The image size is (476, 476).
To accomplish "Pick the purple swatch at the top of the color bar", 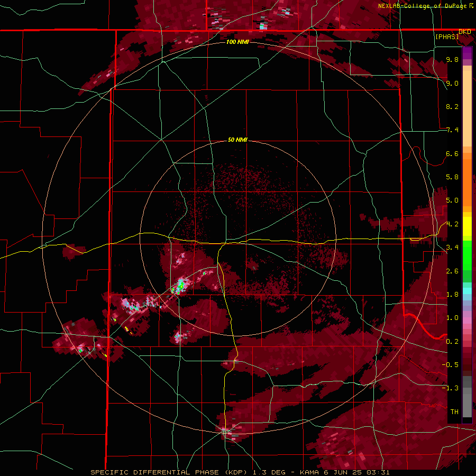I will point(467,53).
